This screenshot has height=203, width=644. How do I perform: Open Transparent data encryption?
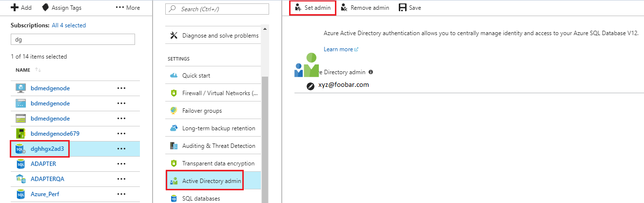[x=214, y=163]
